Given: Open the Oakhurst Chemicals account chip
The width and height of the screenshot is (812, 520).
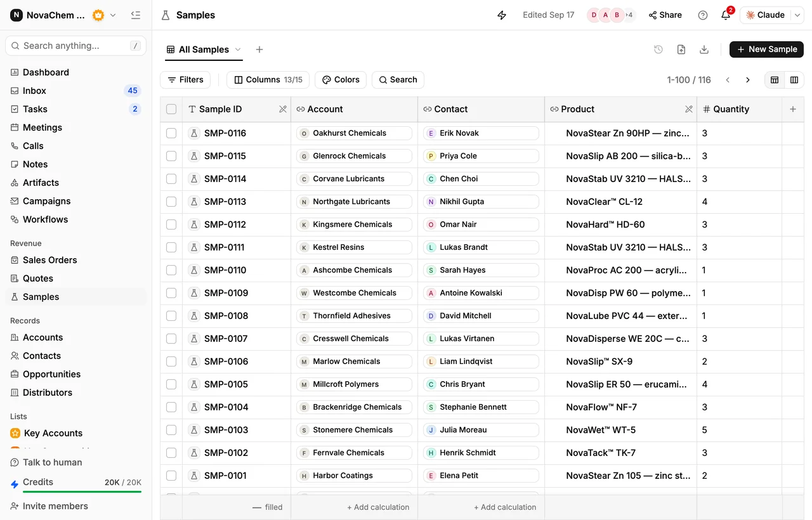Looking at the screenshot, I should 354,133.
